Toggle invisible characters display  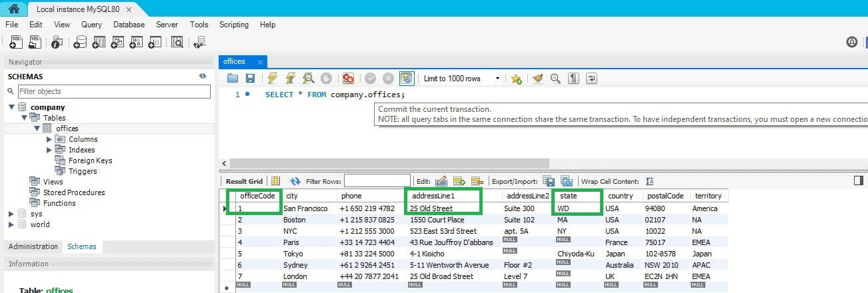pos(573,79)
